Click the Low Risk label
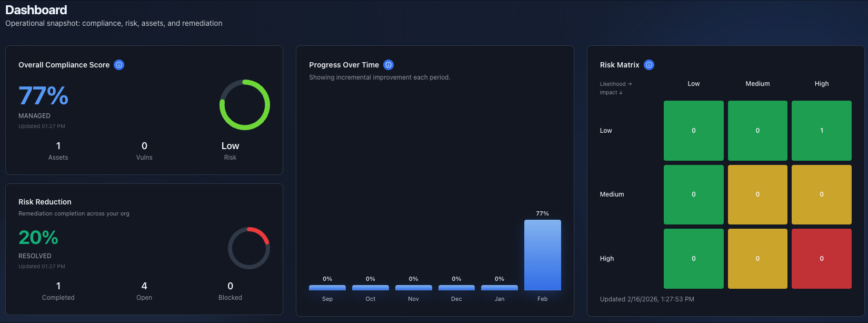The height and width of the screenshot is (323, 868). (x=230, y=151)
